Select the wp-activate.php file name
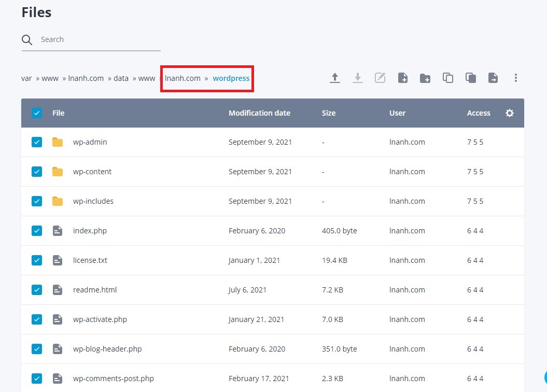 tap(100, 320)
